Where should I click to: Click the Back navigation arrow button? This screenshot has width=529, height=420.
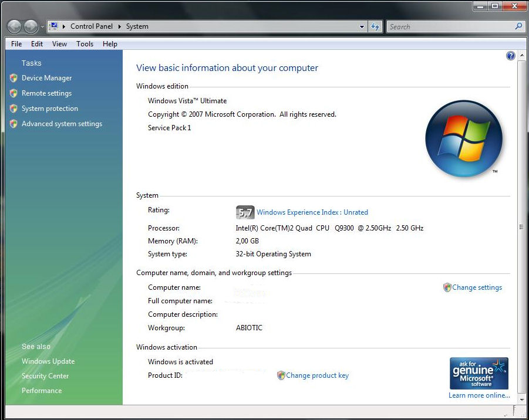click(x=14, y=26)
